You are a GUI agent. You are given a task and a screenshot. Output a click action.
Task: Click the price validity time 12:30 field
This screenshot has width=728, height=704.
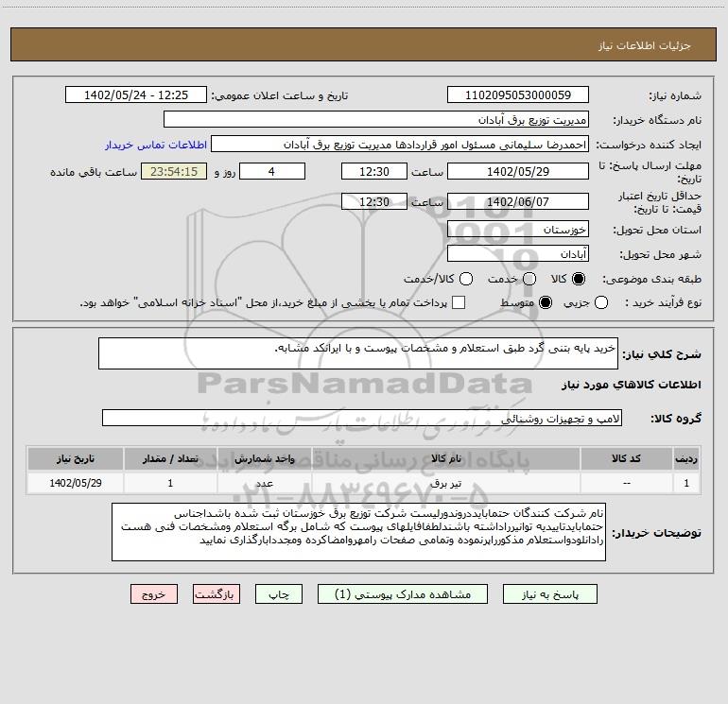[374, 201]
